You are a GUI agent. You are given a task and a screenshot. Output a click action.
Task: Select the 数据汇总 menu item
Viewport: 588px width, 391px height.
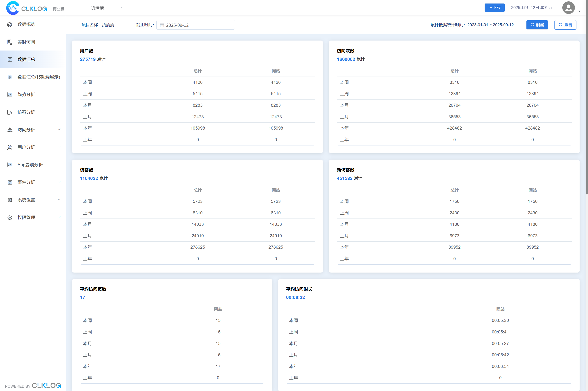pos(26,59)
